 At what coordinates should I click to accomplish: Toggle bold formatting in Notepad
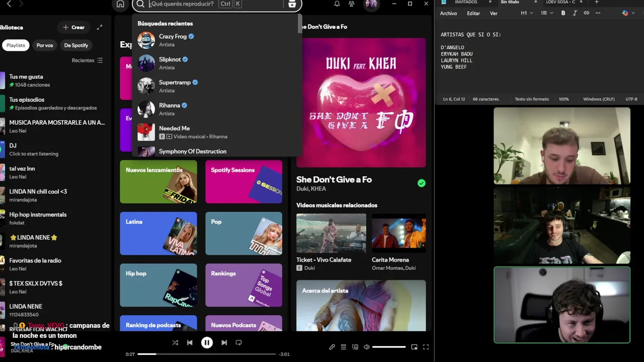563,13
